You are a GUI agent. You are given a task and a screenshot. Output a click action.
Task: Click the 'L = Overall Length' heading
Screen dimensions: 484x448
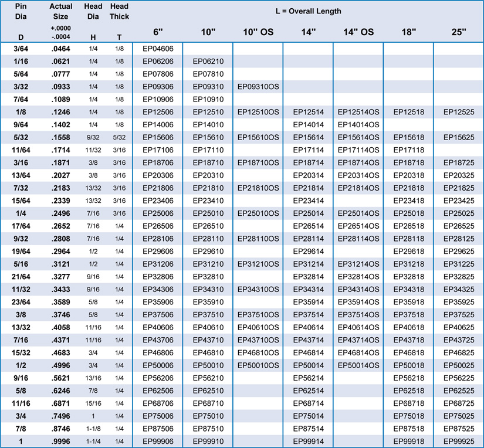coord(308,11)
